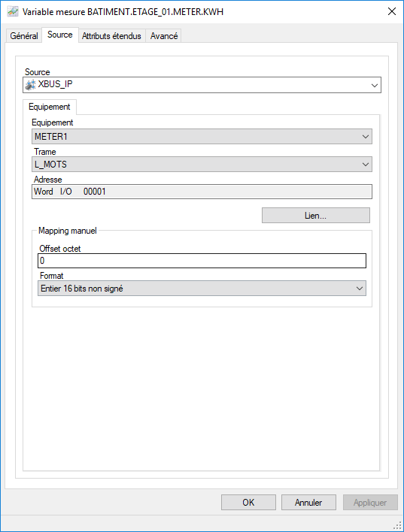The width and height of the screenshot is (404, 532).
Task: Expand the Source XBUS_IP dropdown
Action: (x=202, y=85)
